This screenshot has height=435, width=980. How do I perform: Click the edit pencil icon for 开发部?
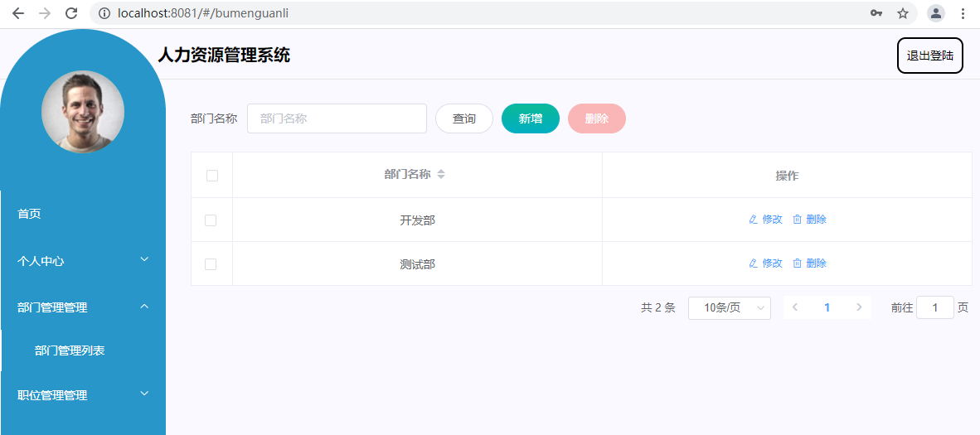point(753,220)
